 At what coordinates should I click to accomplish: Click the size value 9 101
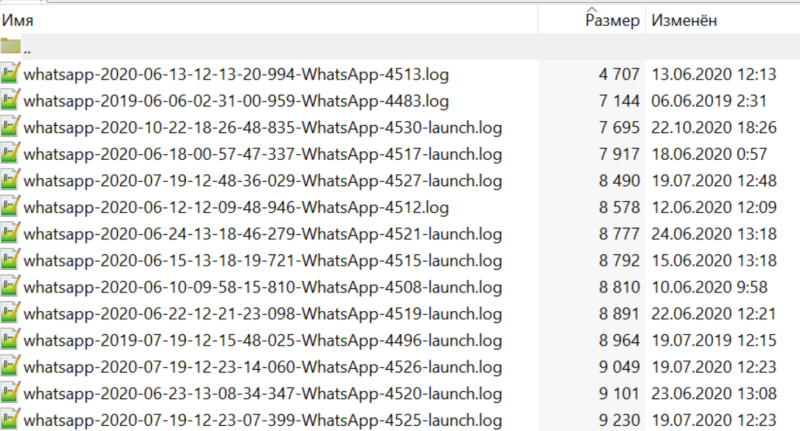coord(619,393)
